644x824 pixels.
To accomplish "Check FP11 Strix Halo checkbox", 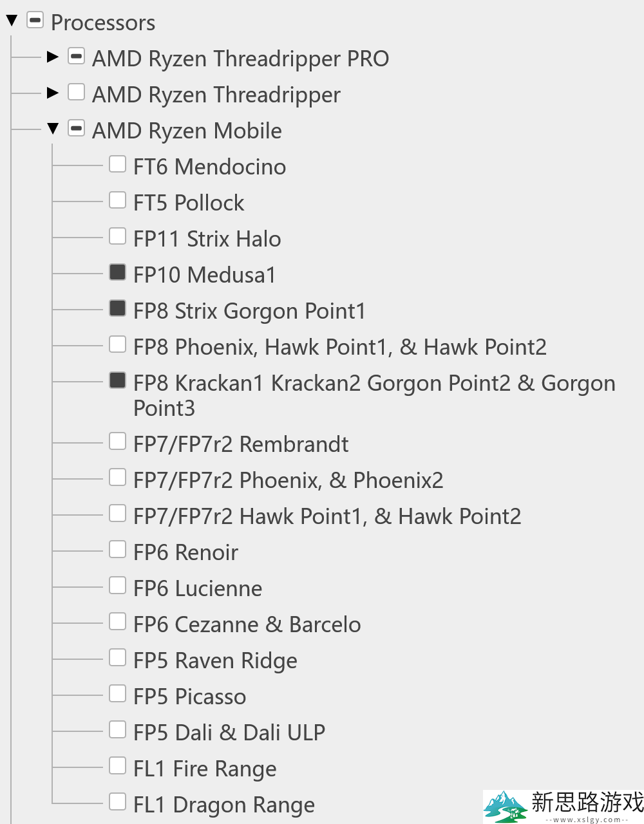I will (117, 236).
